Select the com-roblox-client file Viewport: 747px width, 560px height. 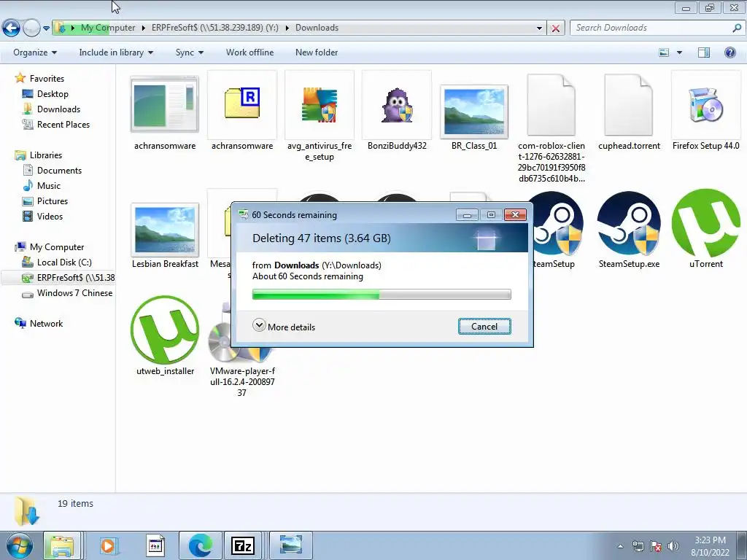click(x=551, y=105)
